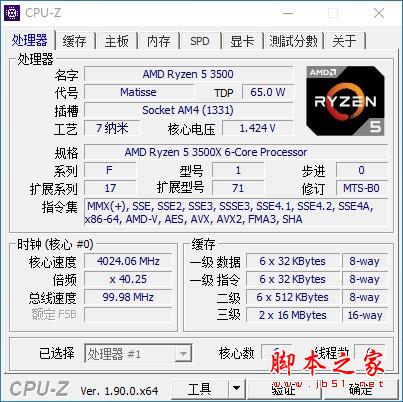Viewport: 403px width, 402px height.
Task: Click the 验证 button
Action: pos(284,389)
